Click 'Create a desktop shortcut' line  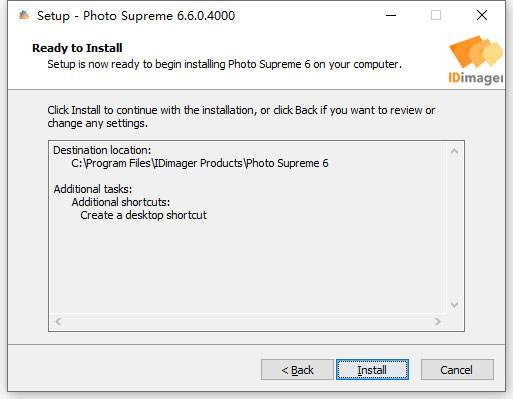(x=143, y=215)
